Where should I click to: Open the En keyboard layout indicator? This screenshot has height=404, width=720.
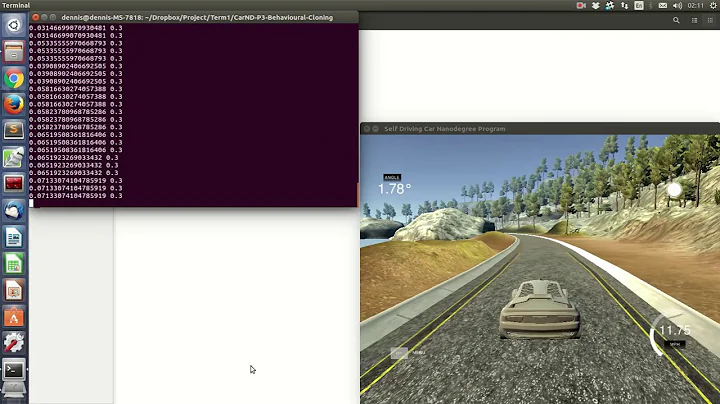pyautogui.click(x=639, y=6)
